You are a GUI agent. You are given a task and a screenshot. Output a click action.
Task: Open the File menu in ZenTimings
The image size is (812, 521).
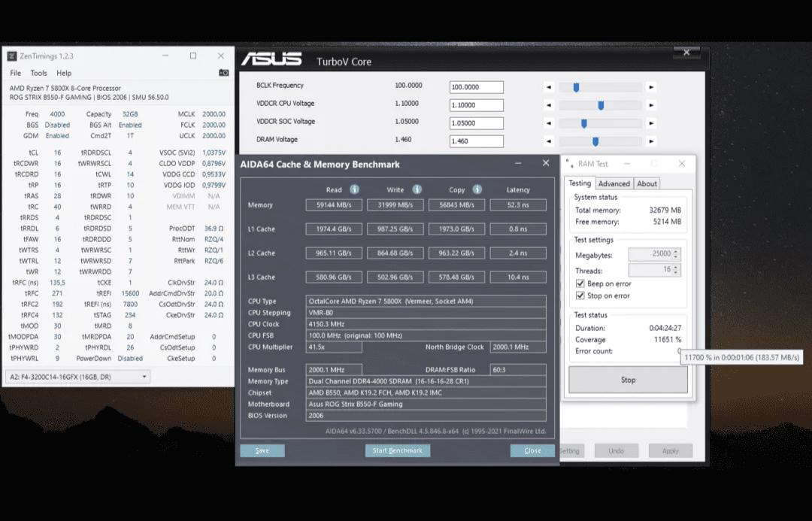(x=16, y=73)
